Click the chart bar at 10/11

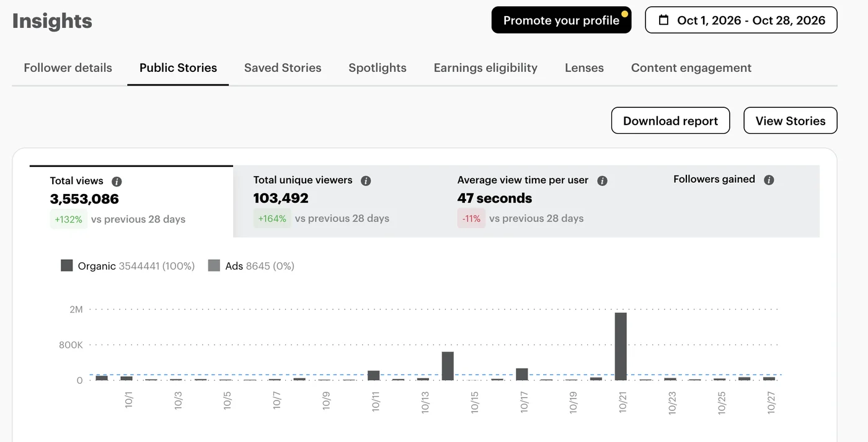[x=373, y=375]
